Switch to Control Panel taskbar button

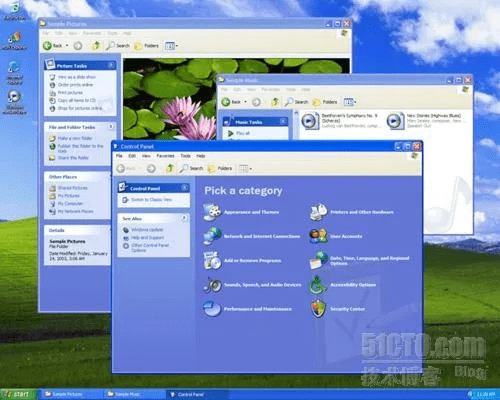[x=197, y=394]
